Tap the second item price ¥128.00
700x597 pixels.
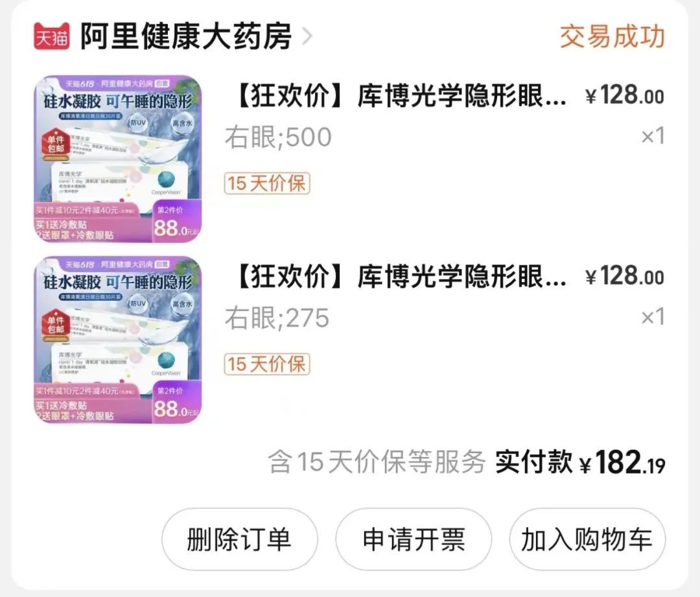(x=625, y=276)
